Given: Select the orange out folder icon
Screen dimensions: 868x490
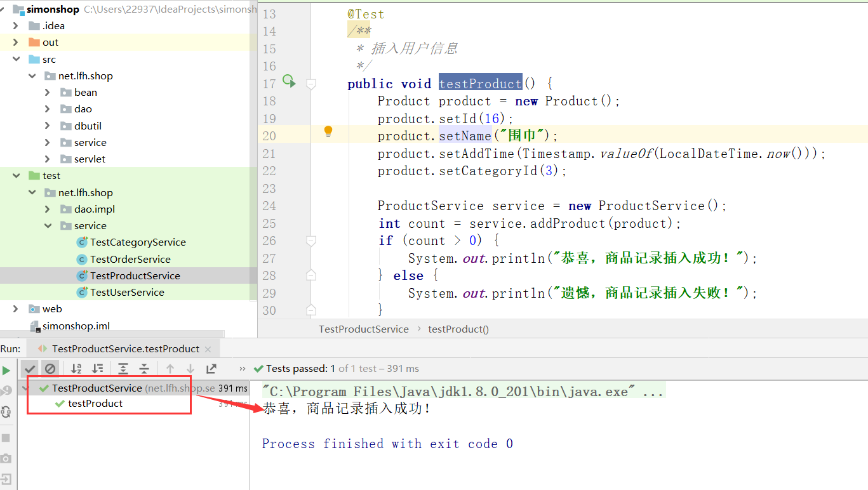Looking at the screenshot, I should point(34,43).
